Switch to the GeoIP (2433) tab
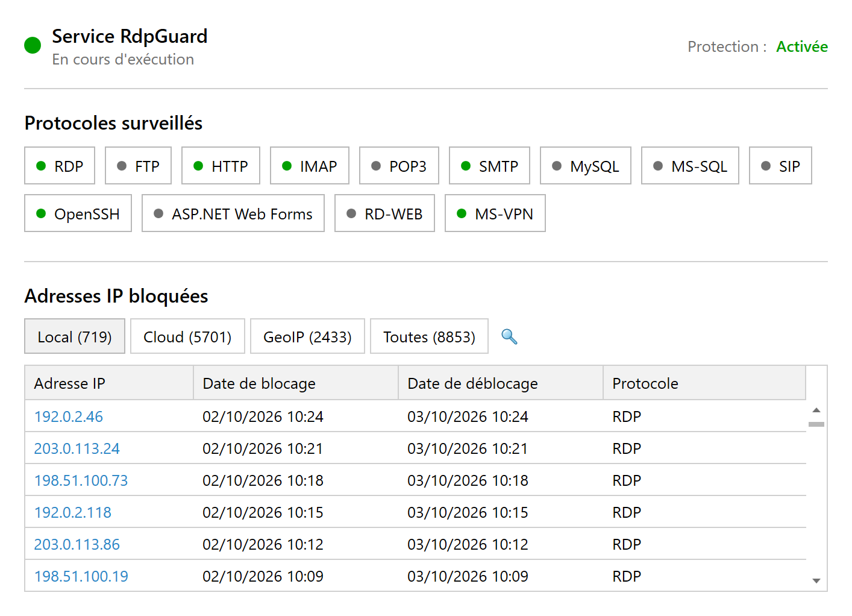This screenshot has height=616, width=852. (x=307, y=336)
